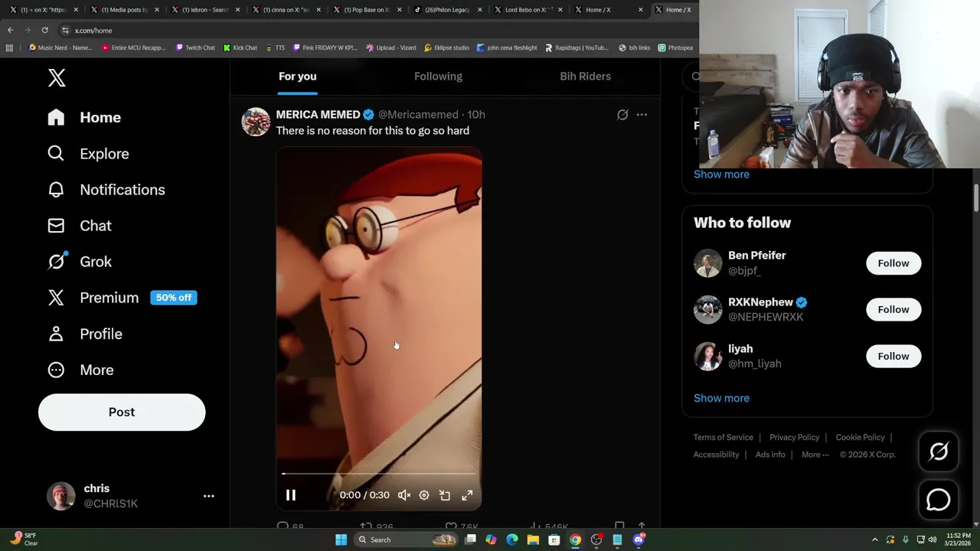Switch to the For you tab
The height and width of the screenshot is (551, 980).
click(297, 77)
